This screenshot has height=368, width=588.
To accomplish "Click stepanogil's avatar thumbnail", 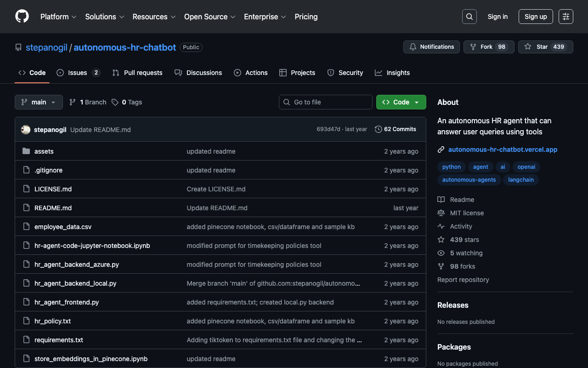I will coord(26,130).
